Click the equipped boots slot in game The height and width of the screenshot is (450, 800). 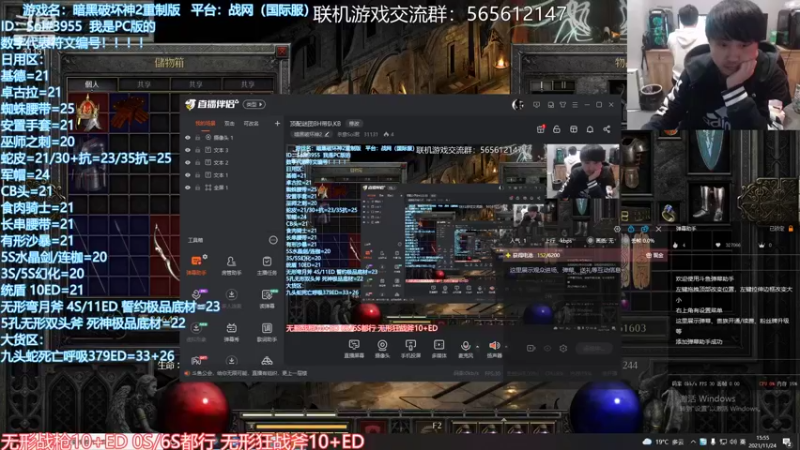tap(708, 202)
